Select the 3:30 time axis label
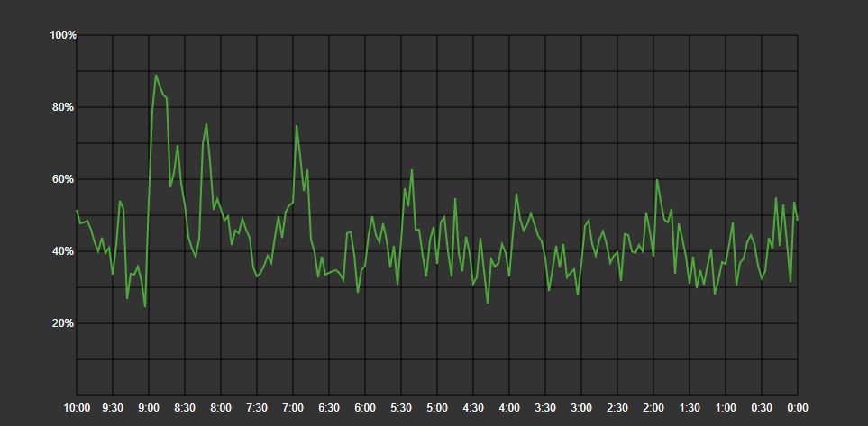This screenshot has width=868, height=426. pos(545,408)
